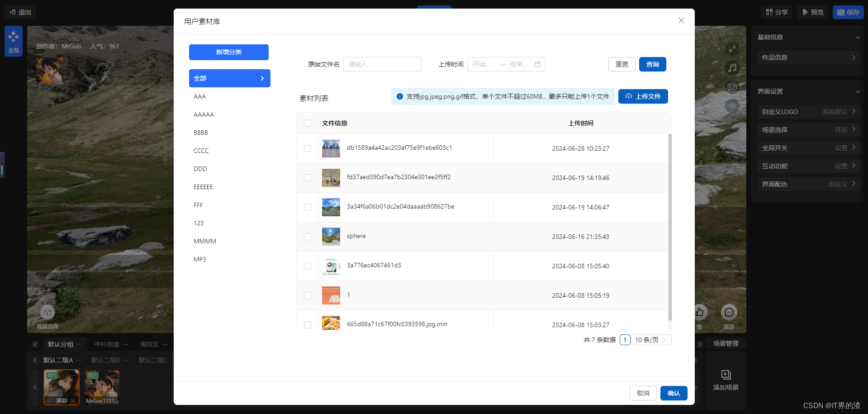868x414 pixels.
Task: Click the 取消 cancel button
Action: (x=643, y=393)
